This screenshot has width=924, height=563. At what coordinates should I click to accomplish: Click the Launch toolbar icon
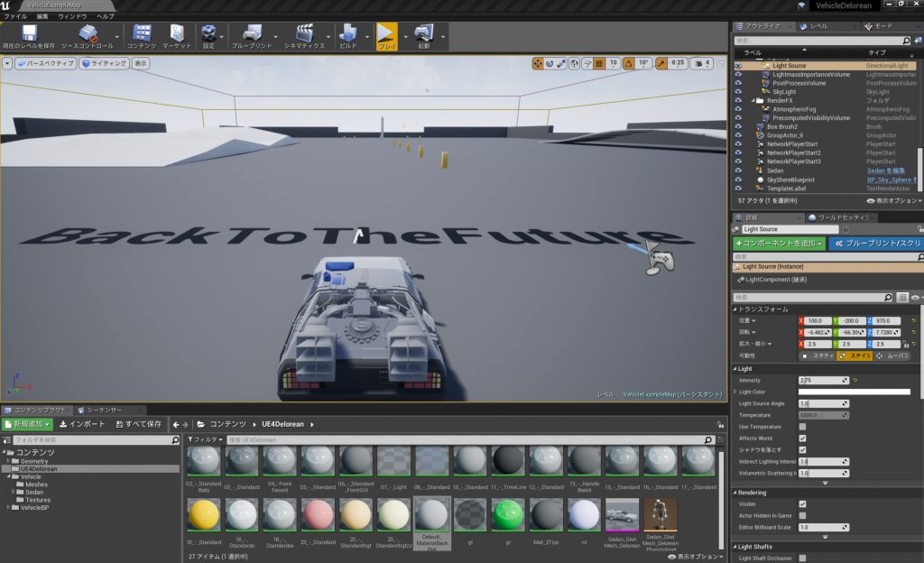click(424, 36)
